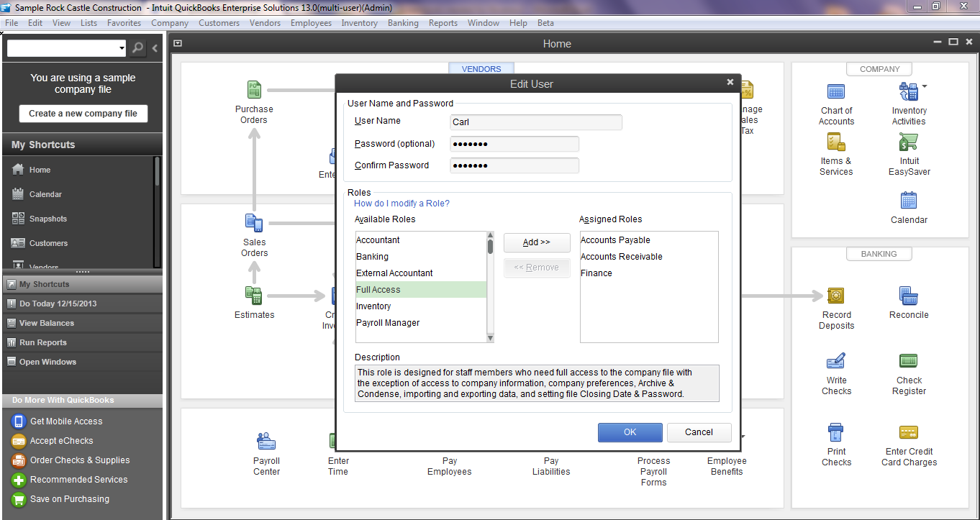Expand Inventory Activities dropdown arrow

point(924,86)
